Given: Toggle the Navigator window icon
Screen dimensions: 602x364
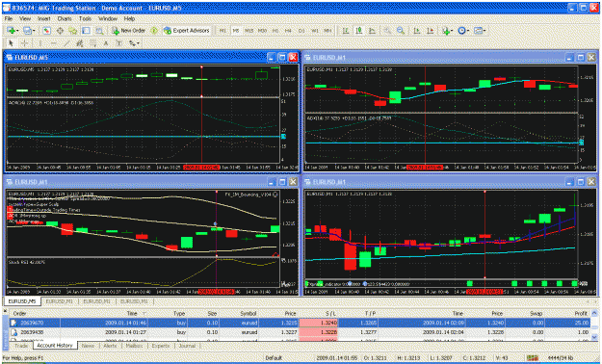Looking at the screenshot, I should (x=72, y=31).
